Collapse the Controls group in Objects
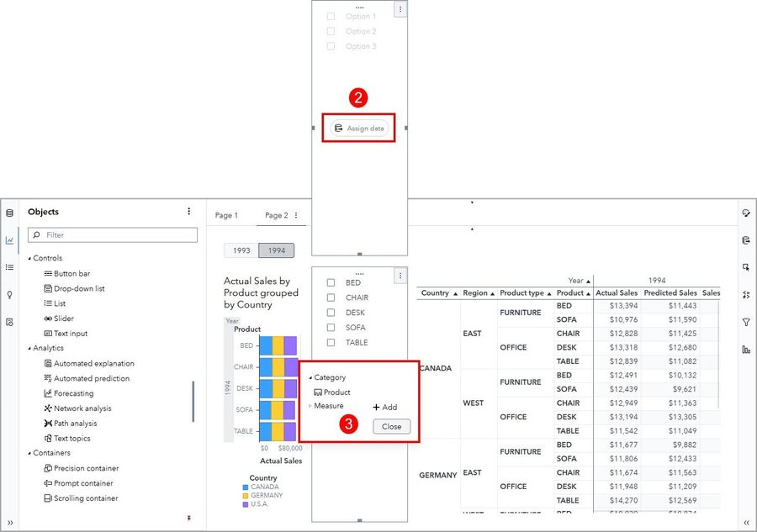This screenshot has height=532, width=757. (x=29, y=259)
